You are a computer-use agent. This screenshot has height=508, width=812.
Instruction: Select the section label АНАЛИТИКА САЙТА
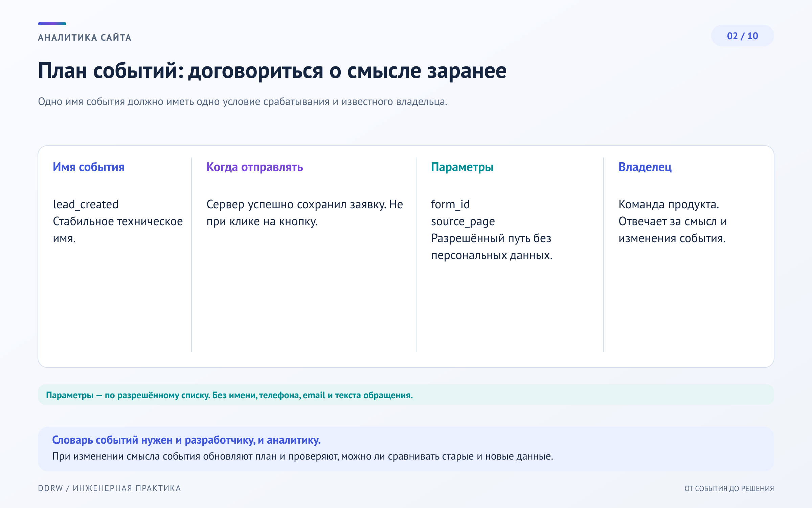[x=85, y=38]
